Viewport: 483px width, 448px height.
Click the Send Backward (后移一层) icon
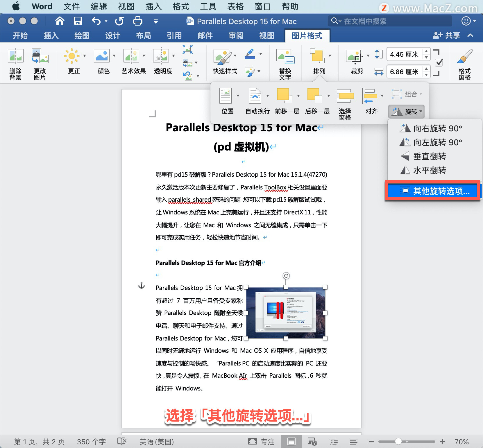coord(315,96)
